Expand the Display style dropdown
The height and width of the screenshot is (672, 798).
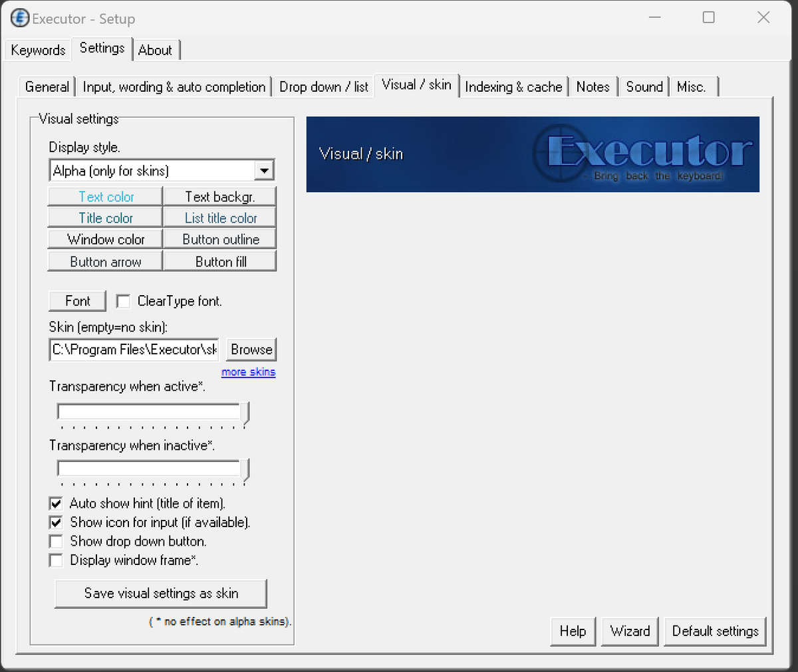pyautogui.click(x=265, y=171)
